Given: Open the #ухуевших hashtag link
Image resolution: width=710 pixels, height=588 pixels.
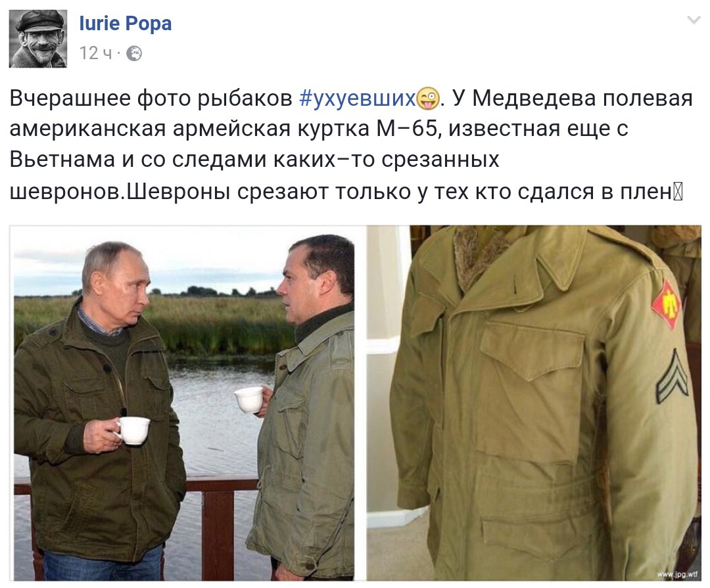Looking at the screenshot, I should pos(357,99).
